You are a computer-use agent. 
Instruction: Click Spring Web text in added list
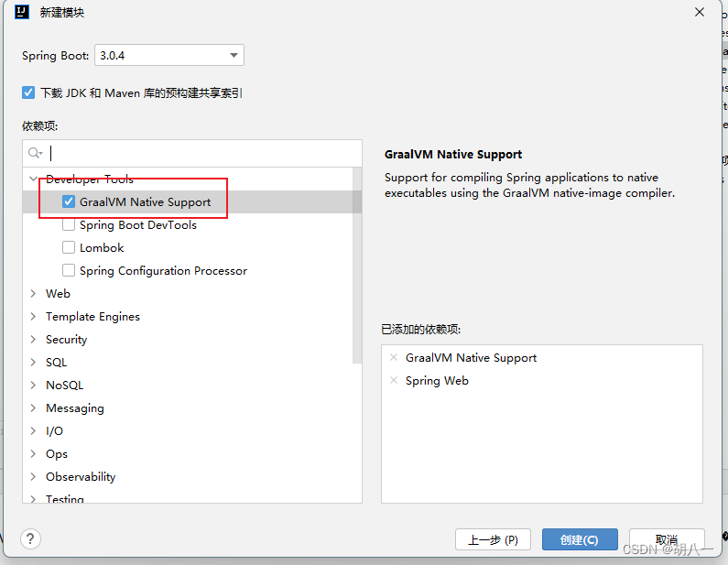tap(437, 381)
